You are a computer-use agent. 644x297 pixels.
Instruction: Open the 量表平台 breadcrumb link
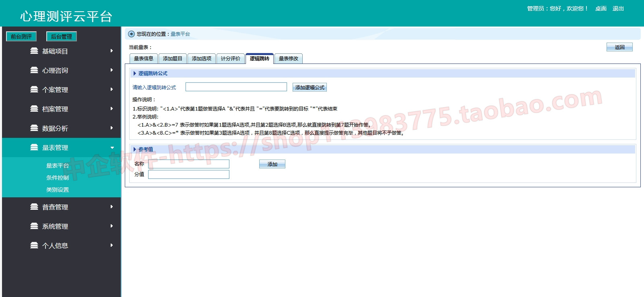[x=180, y=34]
